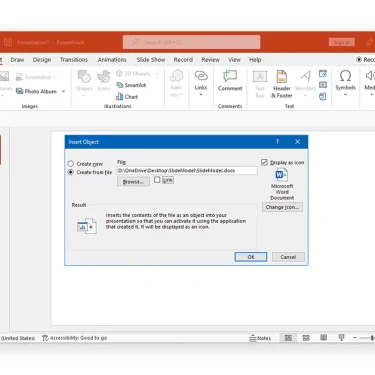Switch to Slide Sorter view
The image size is (375, 375).
pos(306,338)
